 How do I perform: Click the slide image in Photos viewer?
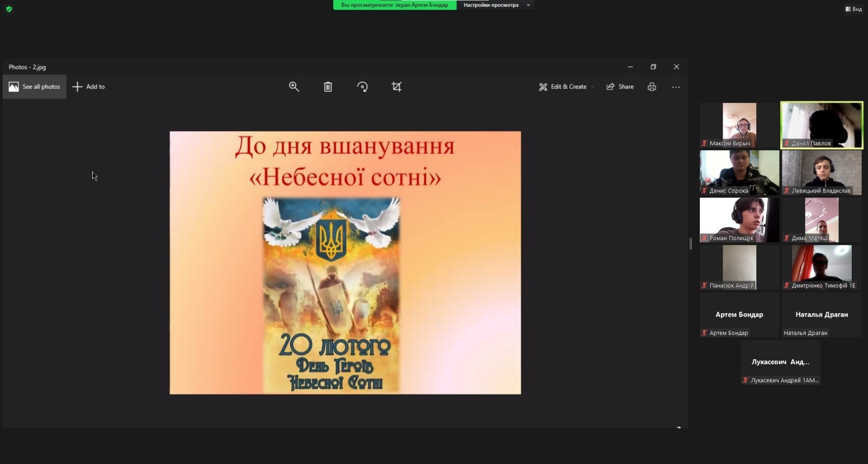click(x=345, y=262)
